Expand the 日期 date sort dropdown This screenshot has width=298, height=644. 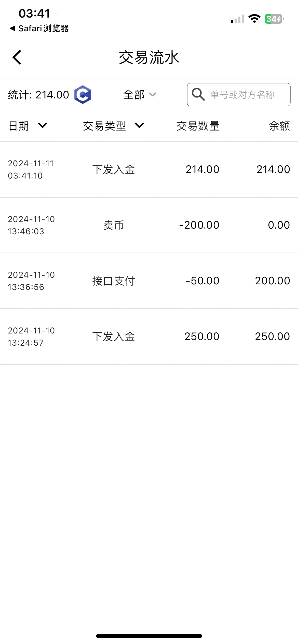coord(28,126)
